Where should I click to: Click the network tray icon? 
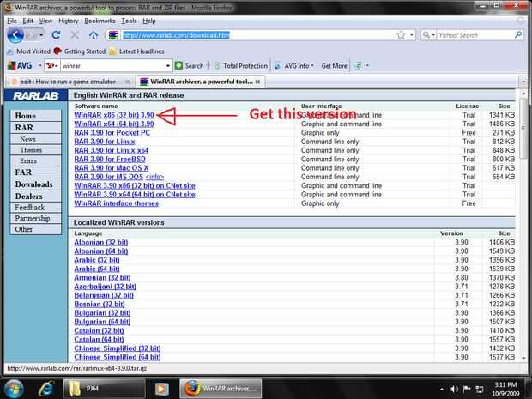[x=480, y=389]
